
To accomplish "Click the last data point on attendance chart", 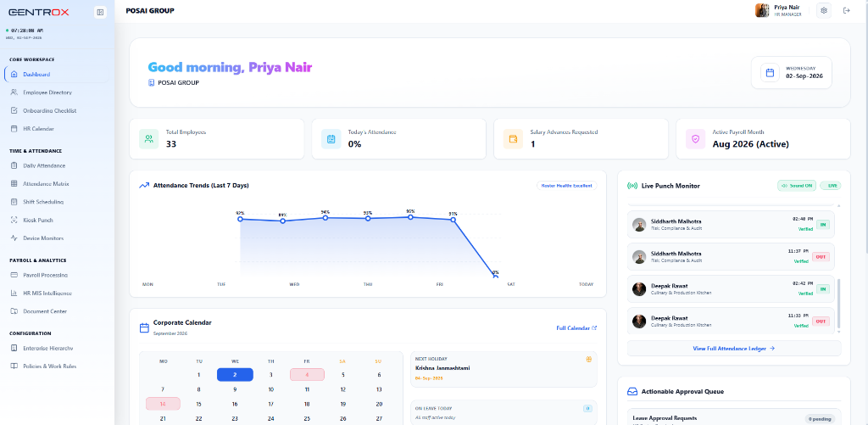I will point(495,275).
